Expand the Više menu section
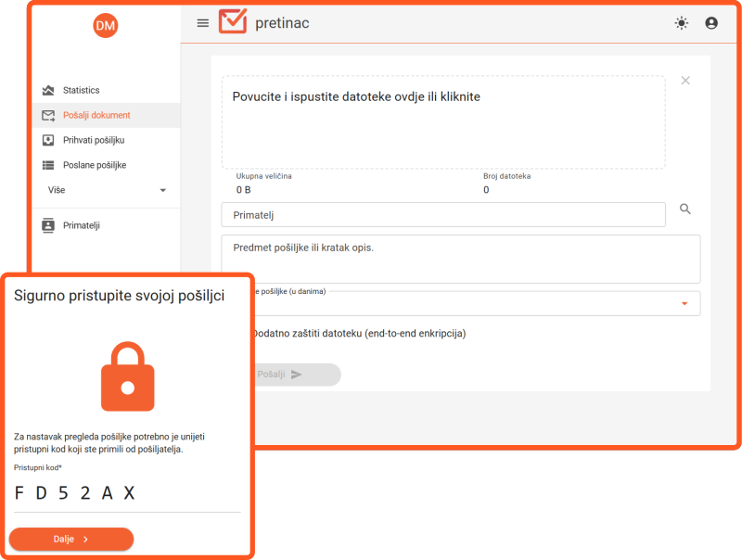The height and width of the screenshot is (560, 742). click(x=106, y=190)
